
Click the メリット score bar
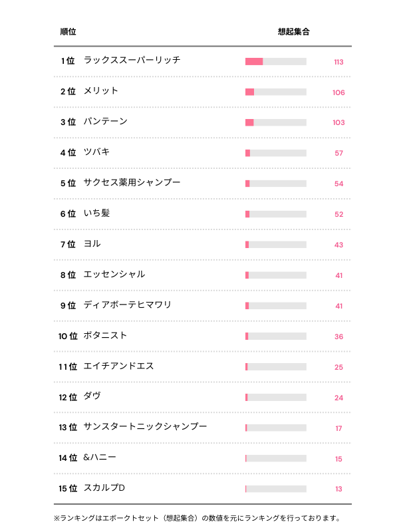(275, 92)
